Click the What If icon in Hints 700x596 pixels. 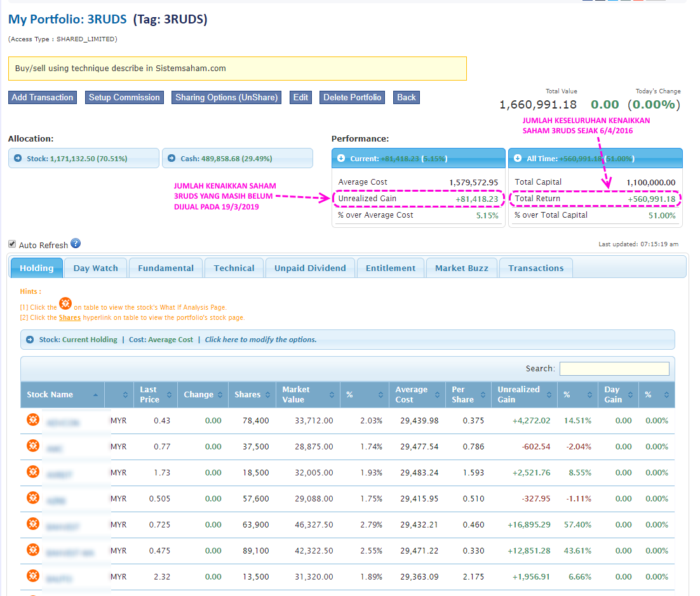65,304
